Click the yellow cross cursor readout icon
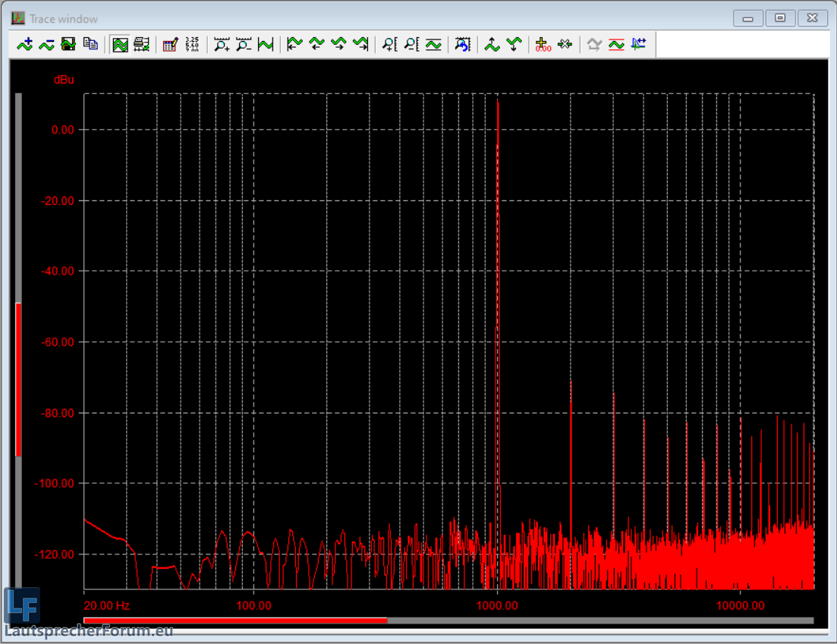The image size is (837, 644). 542,45
